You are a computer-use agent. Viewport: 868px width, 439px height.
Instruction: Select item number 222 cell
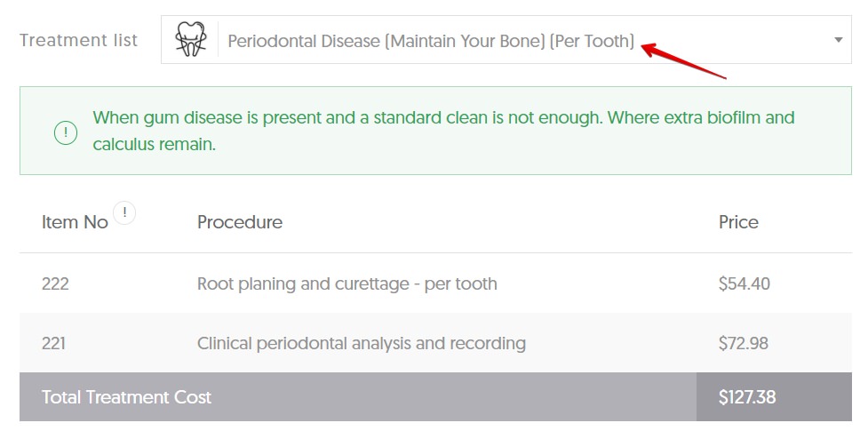(x=55, y=284)
